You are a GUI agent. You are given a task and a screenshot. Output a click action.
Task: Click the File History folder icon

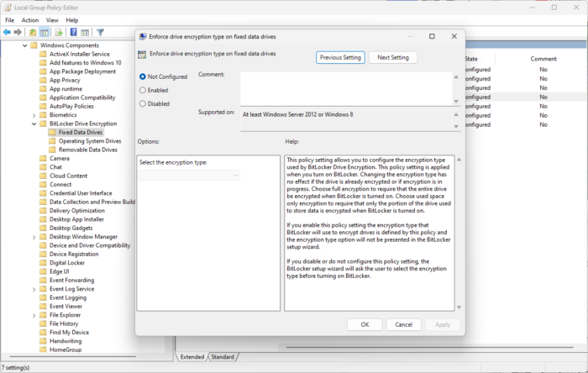click(43, 323)
